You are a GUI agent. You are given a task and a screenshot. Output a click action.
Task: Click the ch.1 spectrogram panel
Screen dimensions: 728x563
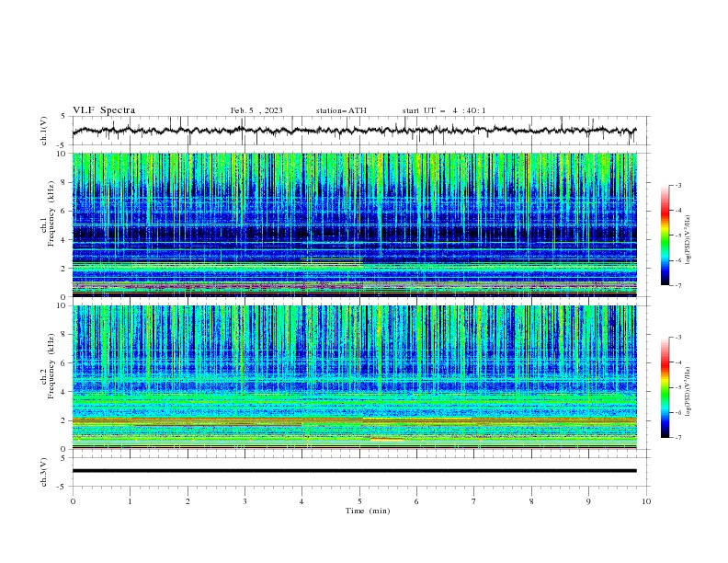pyautogui.click(x=354, y=224)
